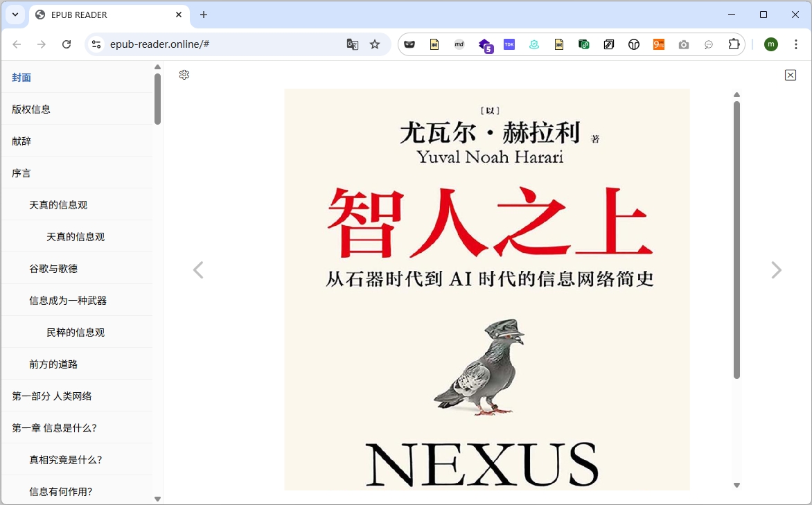812x505 pixels.
Task: Click the sidebar scrollbar thumb
Action: [x=157, y=99]
